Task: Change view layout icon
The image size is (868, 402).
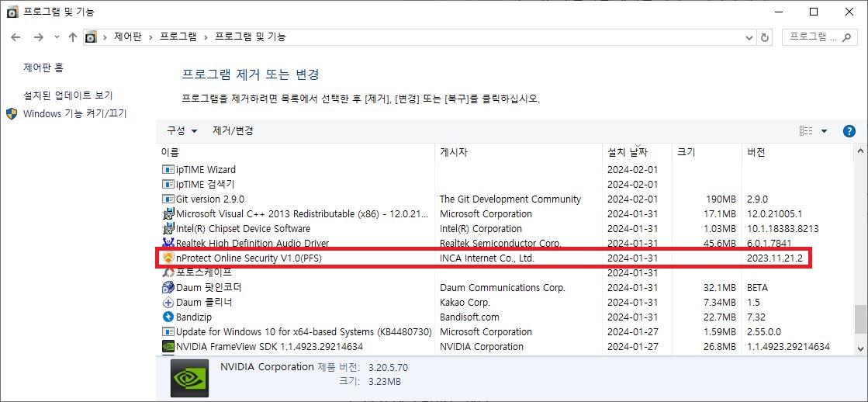Action: coord(806,131)
